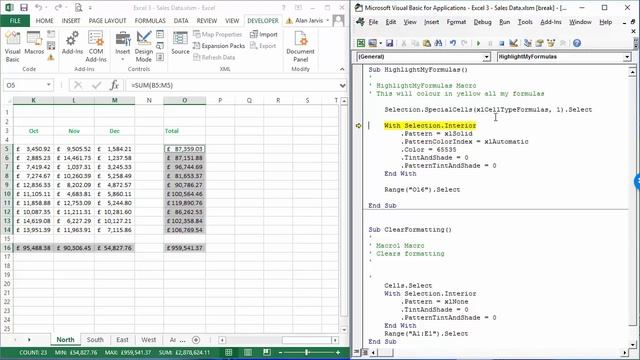Image resolution: width=640 pixels, height=360 pixels.
Task: Add a new worksheet
Action: pos(196,340)
